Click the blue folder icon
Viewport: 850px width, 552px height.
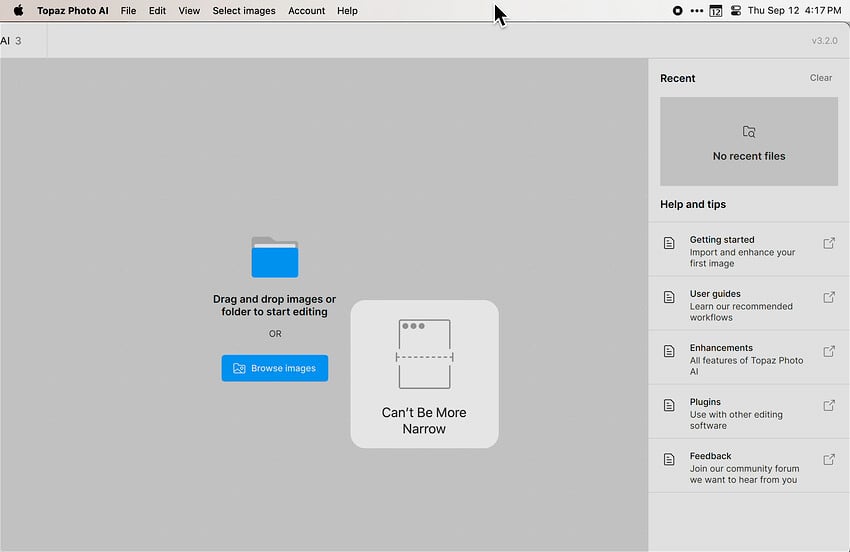(275, 257)
